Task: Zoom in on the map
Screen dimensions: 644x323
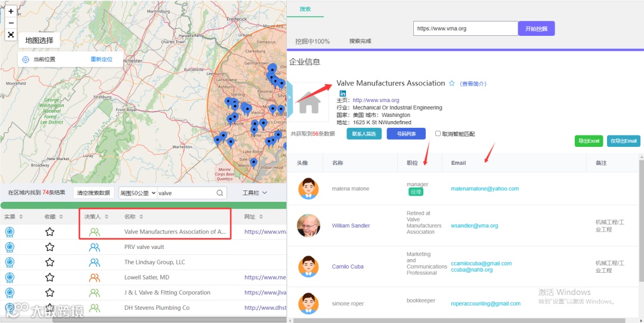Action: point(11,11)
